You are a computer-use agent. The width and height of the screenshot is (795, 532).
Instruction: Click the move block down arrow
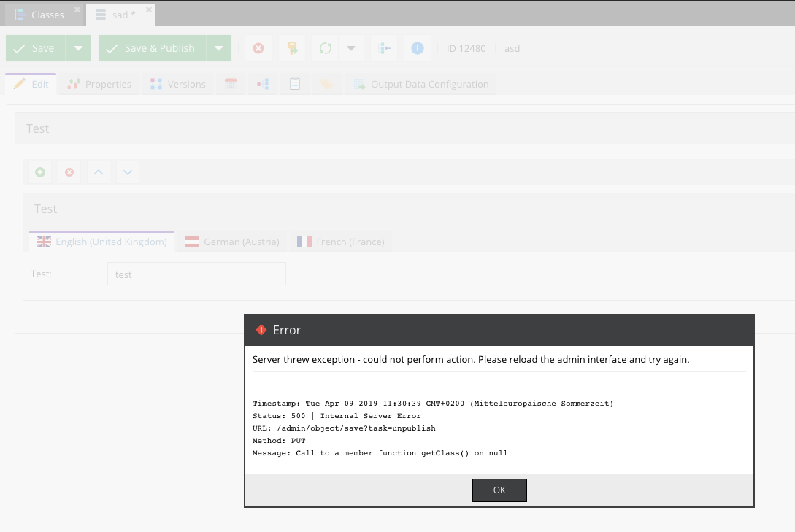pyautogui.click(x=128, y=172)
